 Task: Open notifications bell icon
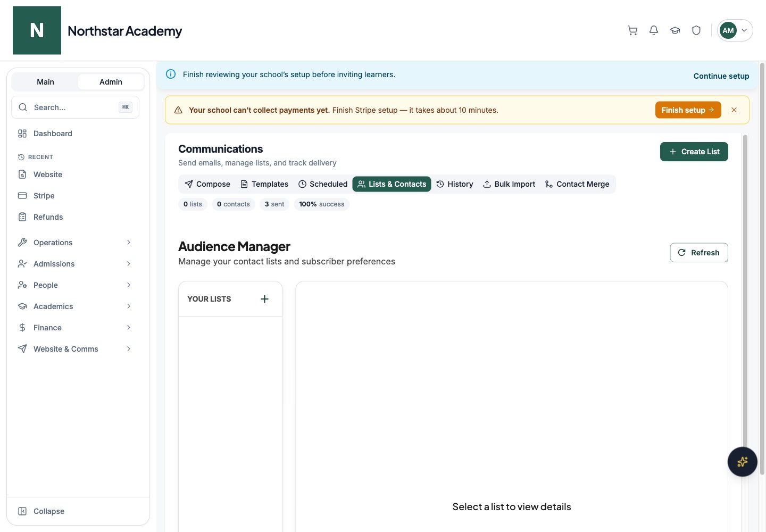point(654,30)
